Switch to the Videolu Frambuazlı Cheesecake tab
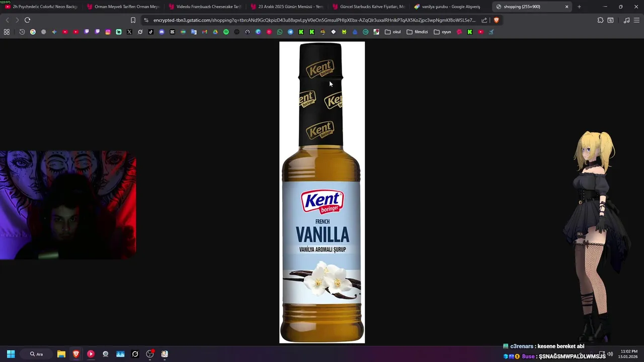The height and width of the screenshot is (362, 644). [205, 7]
